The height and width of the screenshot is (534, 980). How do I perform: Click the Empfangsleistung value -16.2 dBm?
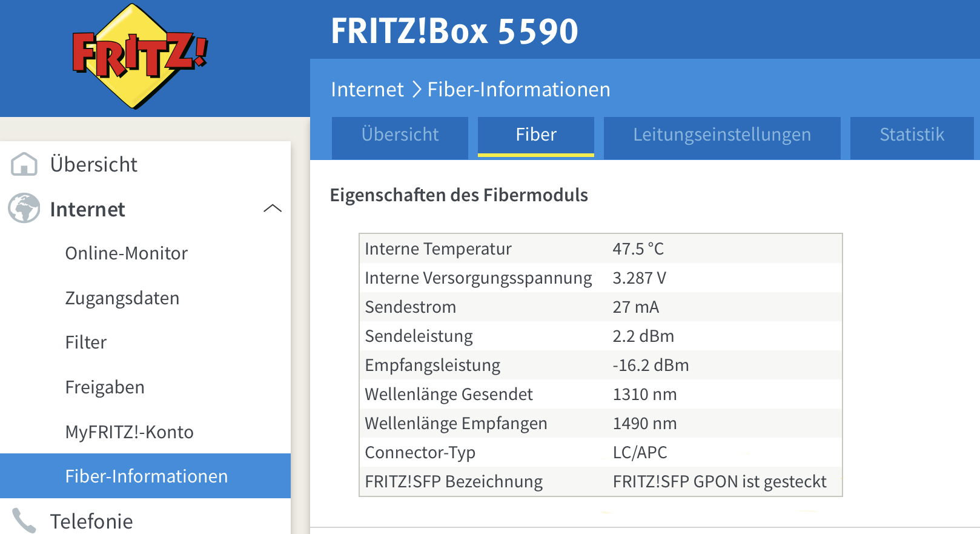pos(651,365)
